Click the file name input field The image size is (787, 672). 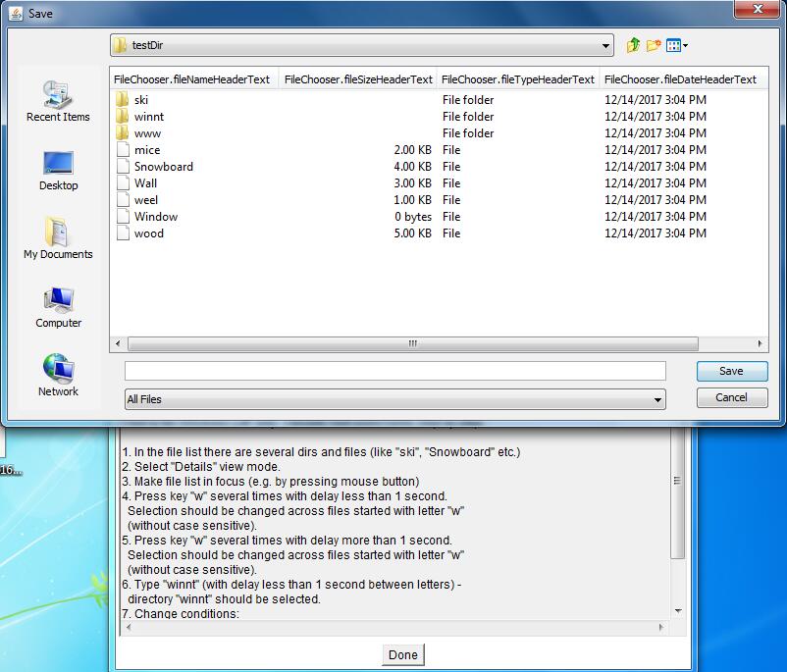click(394, 371)
